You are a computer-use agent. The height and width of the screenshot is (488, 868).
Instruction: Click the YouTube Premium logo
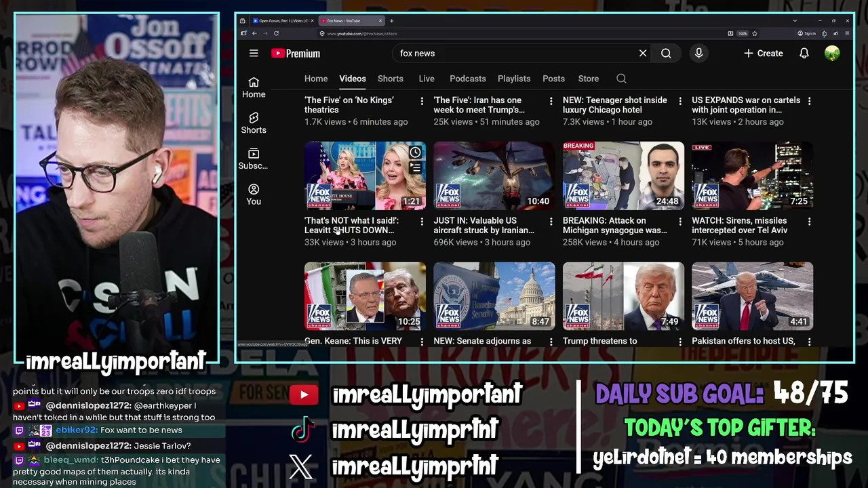(296, 54)
